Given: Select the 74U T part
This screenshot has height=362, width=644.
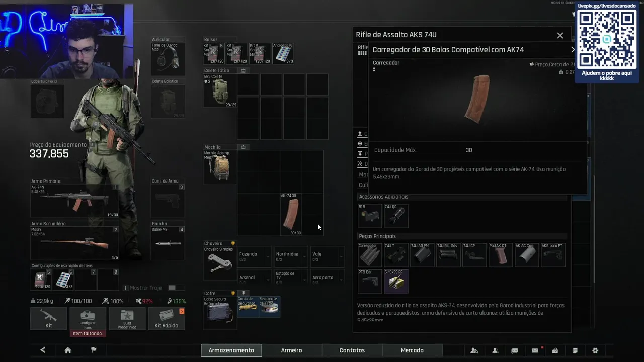Looking at the screenshot, I should tap(395, 255).
